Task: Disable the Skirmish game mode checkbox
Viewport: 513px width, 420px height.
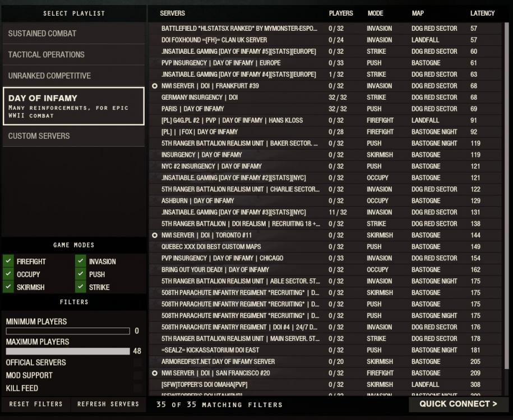Action: coord(8,287)
